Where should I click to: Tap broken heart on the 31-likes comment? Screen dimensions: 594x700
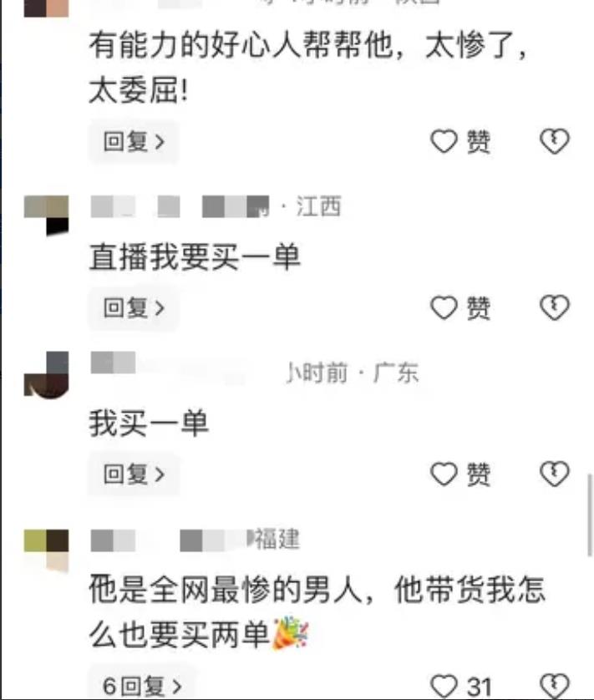[554, 686]
